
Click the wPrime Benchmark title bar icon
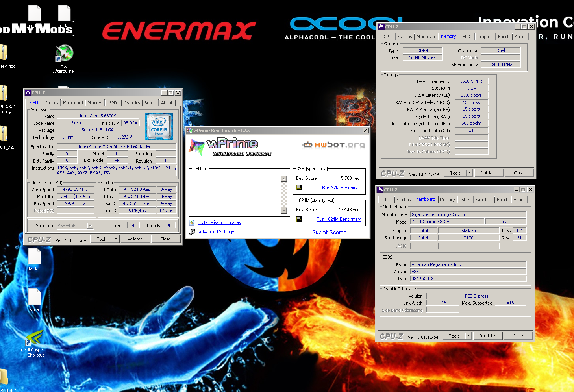pos(189,131)
